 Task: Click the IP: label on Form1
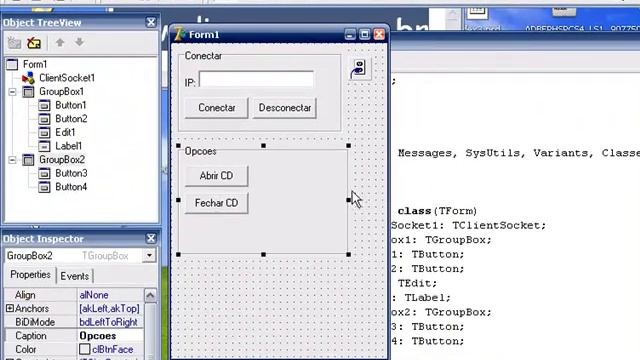(190, 83)
